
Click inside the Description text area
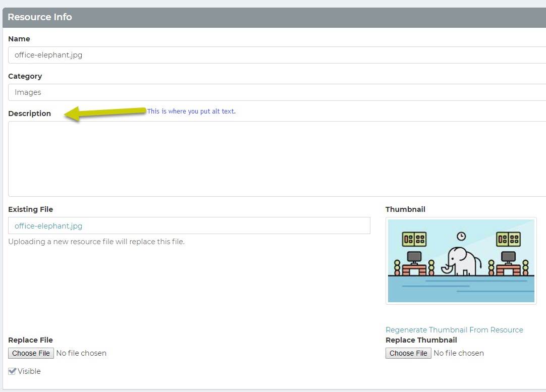click(277, 159)
